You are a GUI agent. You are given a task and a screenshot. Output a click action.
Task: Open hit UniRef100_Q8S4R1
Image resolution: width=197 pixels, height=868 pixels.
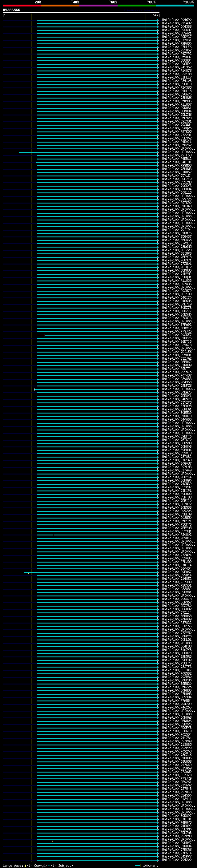click(177, 33)
